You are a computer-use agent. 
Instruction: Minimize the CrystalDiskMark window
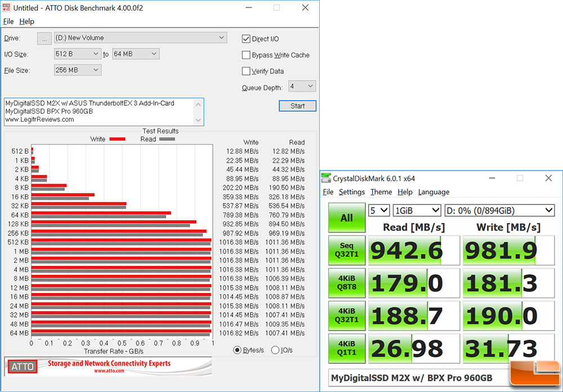[x=492, y=178]
